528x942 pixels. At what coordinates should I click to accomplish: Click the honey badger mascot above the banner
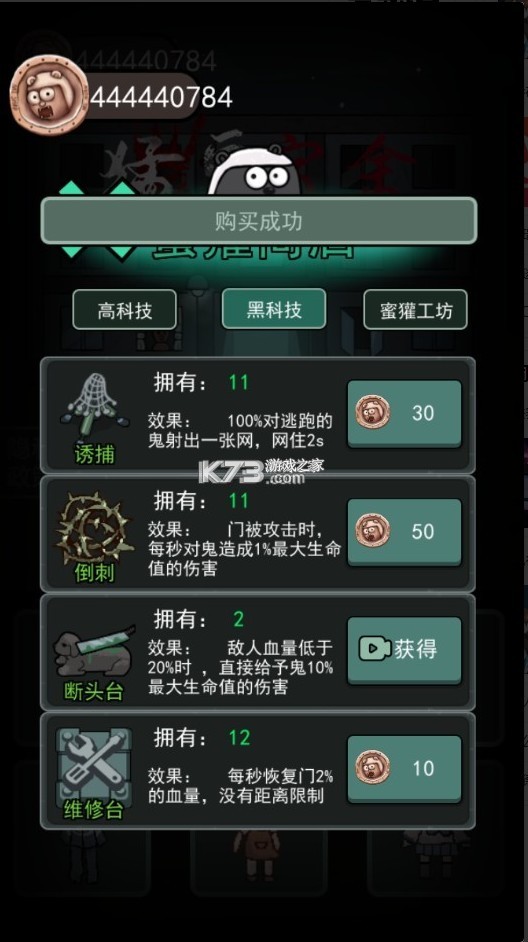pyautogui.click(x=253, y=172)
